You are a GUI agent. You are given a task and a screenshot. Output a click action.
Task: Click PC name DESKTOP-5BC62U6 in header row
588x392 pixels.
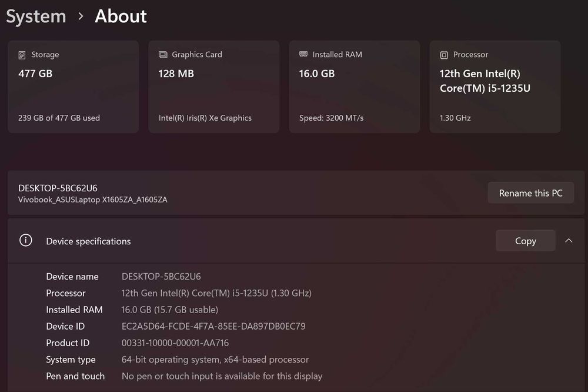[58, 188]
